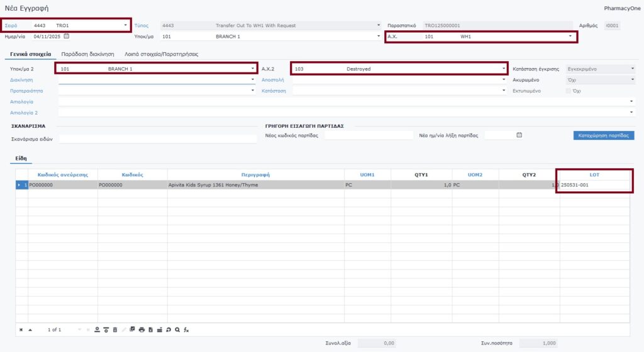Toggle the Εκτυπωμένο checkbox
The width and height of the screenshot is (644, 352).
click(569, 91)
